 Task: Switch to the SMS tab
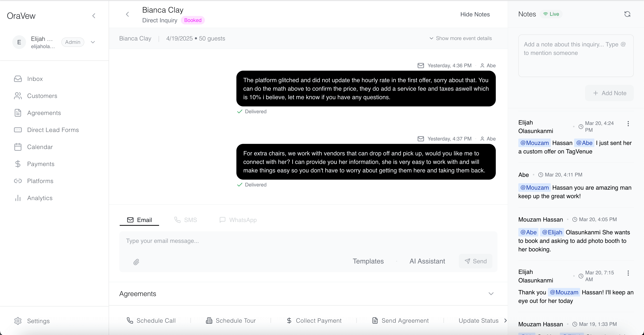click(186, 220)
